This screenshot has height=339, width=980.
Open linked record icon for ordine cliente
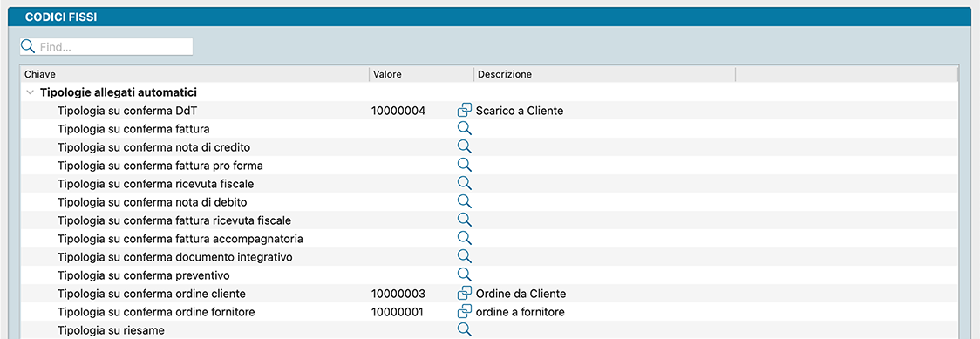[x=464, y=294]
